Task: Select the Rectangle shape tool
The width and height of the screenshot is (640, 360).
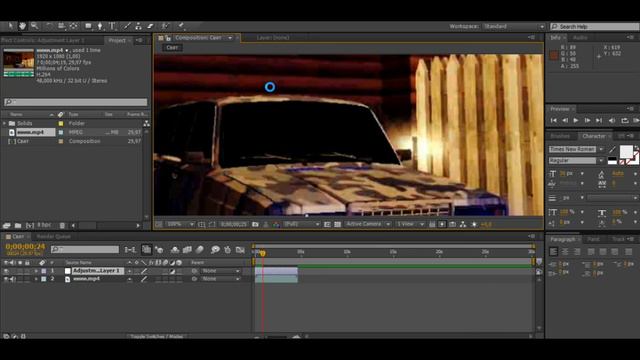Action: [88, 26]
